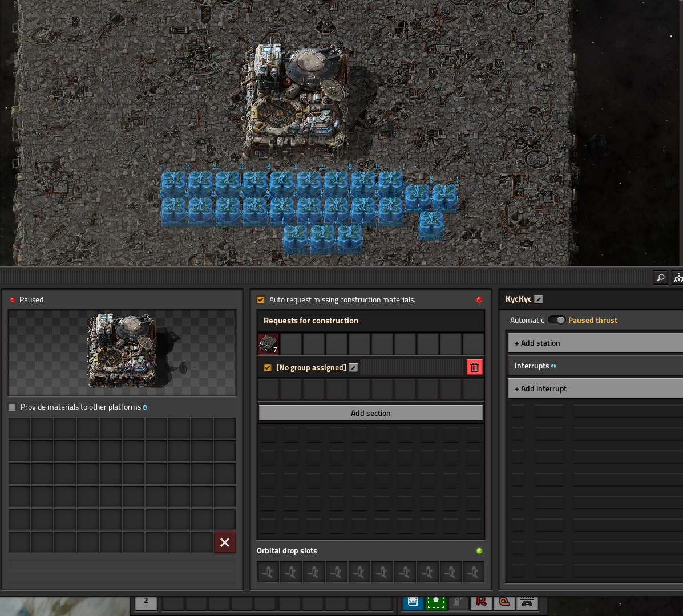Viewport: 683px width, 616px height.
Task: Click the 'Interrupts' header text
Action: coord(532,366)
